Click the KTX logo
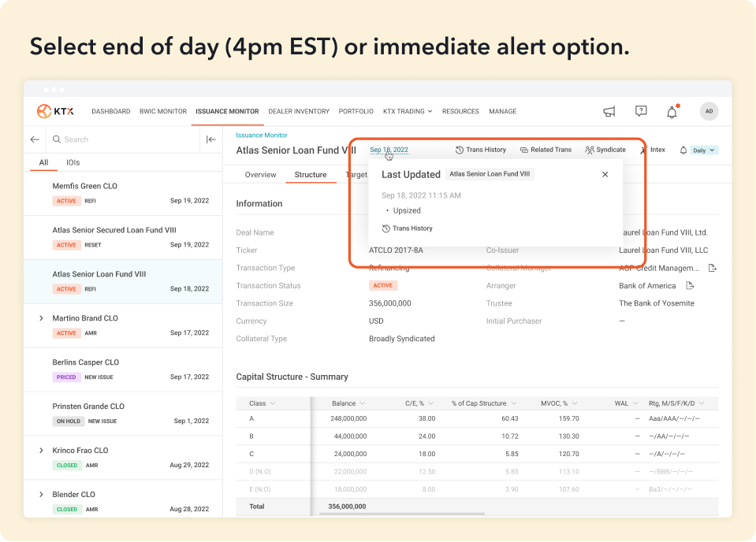Screen dimensions: 756x542 tap(55, 111)
